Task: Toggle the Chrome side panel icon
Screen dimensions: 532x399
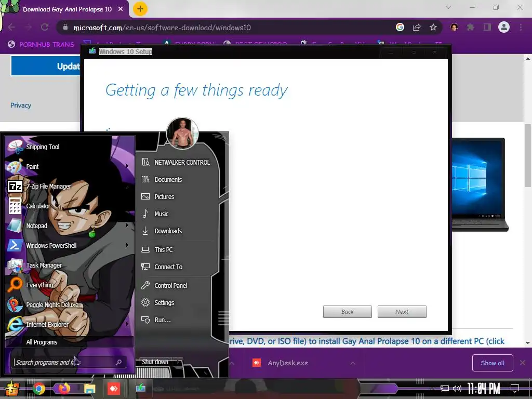Action: click(x=487, y=27)
